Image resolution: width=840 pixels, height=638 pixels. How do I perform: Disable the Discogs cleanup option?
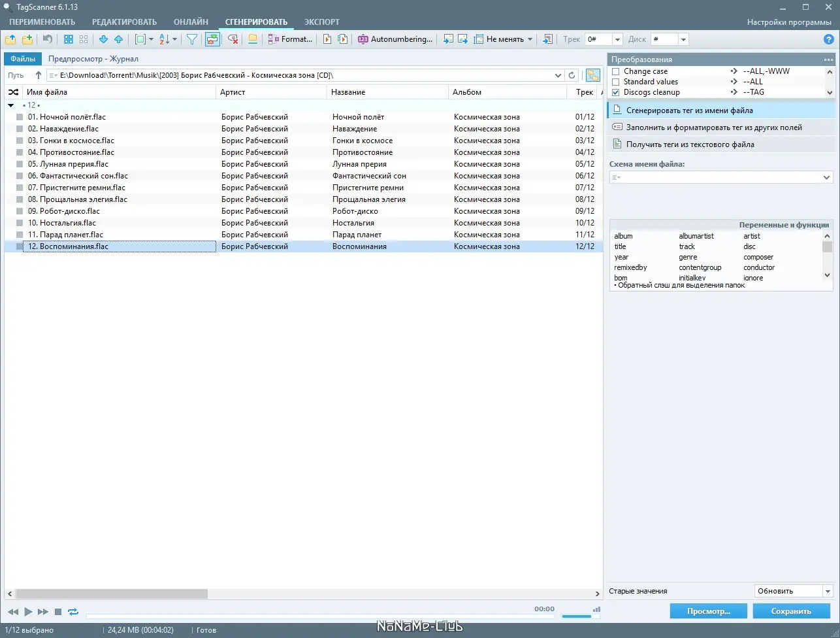click(617, 92)
